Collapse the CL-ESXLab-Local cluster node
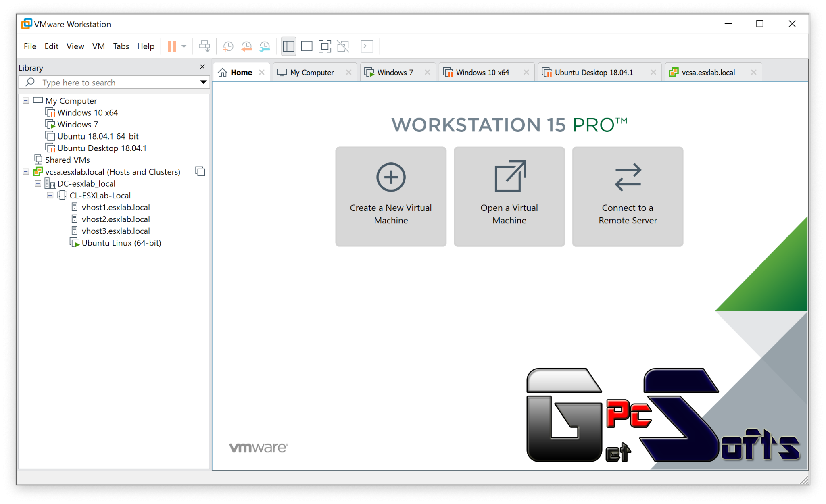 (x=50, y=196)
